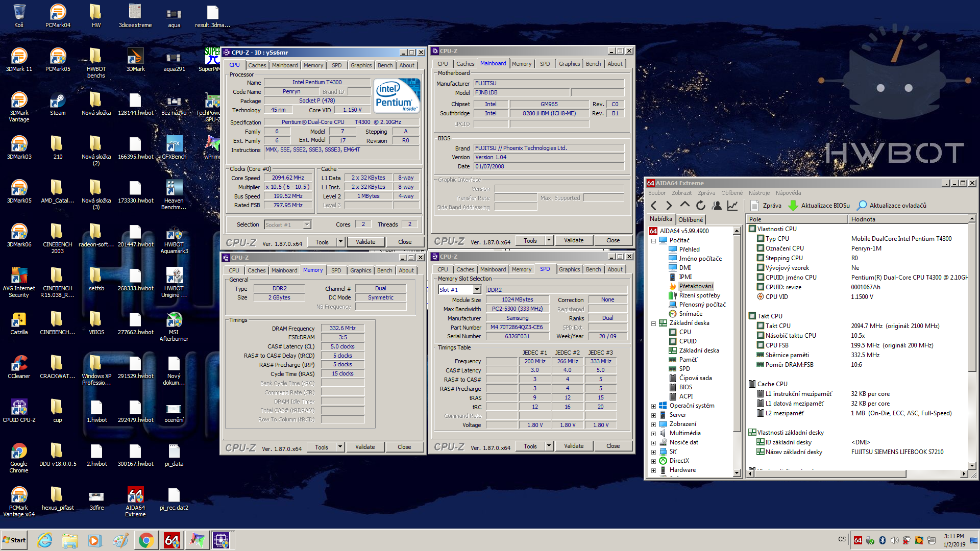Click AIDA64 back navigation arrow

[654, 206]
